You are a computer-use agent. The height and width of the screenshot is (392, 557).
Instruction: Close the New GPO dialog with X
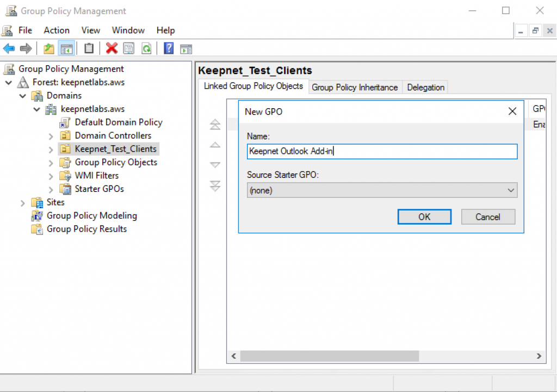[512, 111]
